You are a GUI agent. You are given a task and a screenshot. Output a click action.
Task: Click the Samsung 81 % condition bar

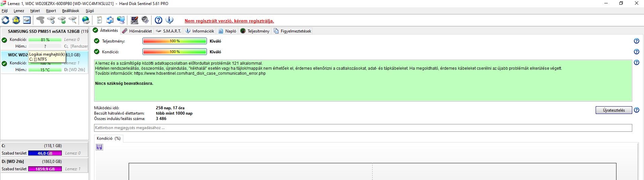pos(45,40)
